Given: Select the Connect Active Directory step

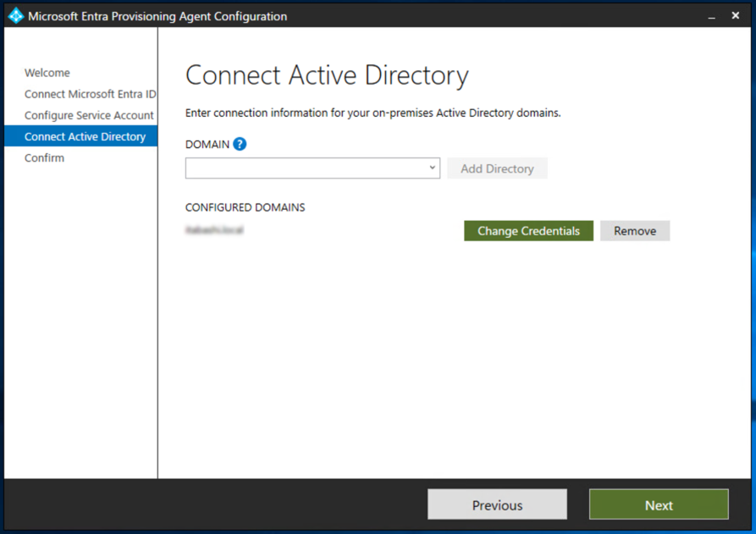Looking at the screenshot, I should tap(81, 136).
